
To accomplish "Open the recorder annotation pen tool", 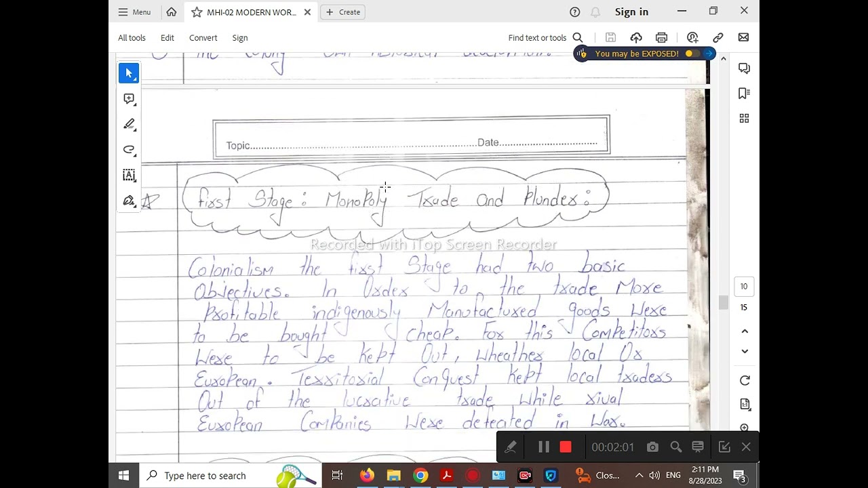I will [x=511, y=447].
